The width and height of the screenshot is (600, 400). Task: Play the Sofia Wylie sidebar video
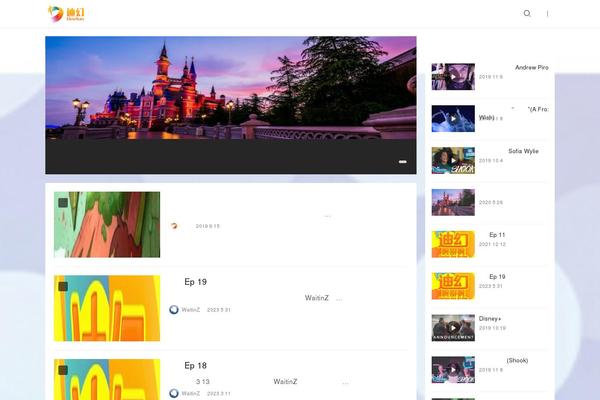tap(453, 160)
